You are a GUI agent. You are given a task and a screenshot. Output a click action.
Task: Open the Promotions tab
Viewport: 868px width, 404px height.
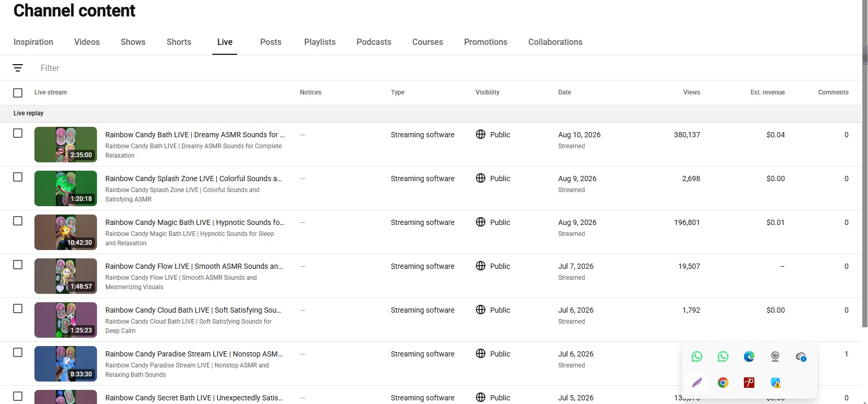(x=485, y=42)
